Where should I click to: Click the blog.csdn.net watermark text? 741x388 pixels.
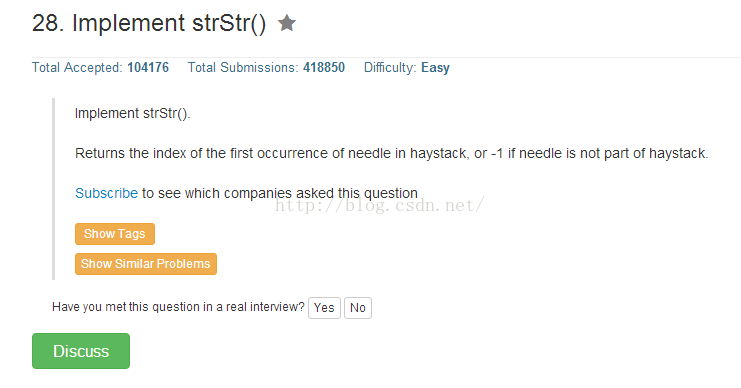click(379, 206)
